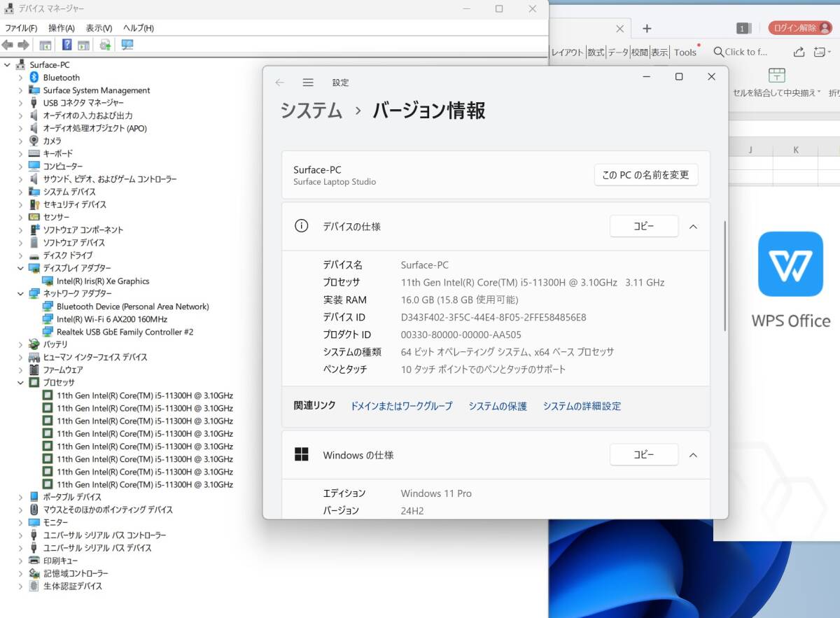The height and width of the screenshot is (618, 840).
Task: Click the merge cells icon in WPS ribbon
Action: pos(777,75)
